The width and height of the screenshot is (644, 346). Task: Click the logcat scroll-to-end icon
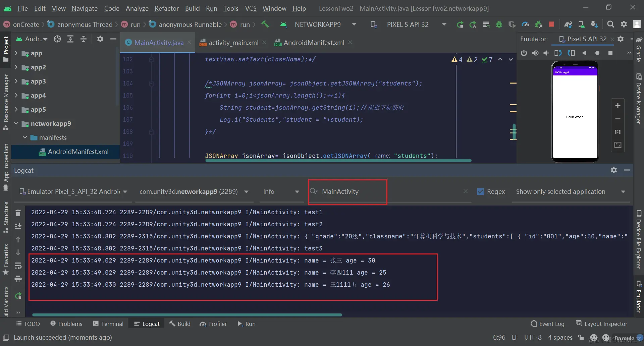[x=18, y=226]
